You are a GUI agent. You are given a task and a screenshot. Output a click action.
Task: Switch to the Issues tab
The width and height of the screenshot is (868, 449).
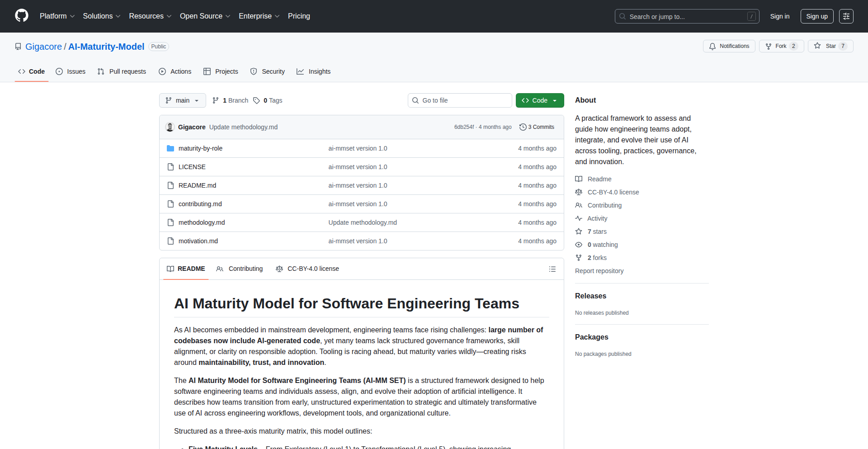coord(71,71)
